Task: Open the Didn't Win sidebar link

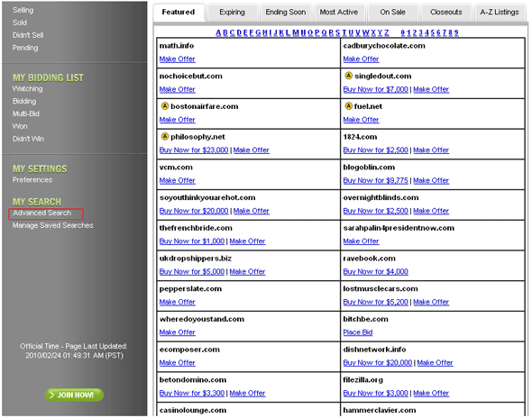Action: point(28,139)
